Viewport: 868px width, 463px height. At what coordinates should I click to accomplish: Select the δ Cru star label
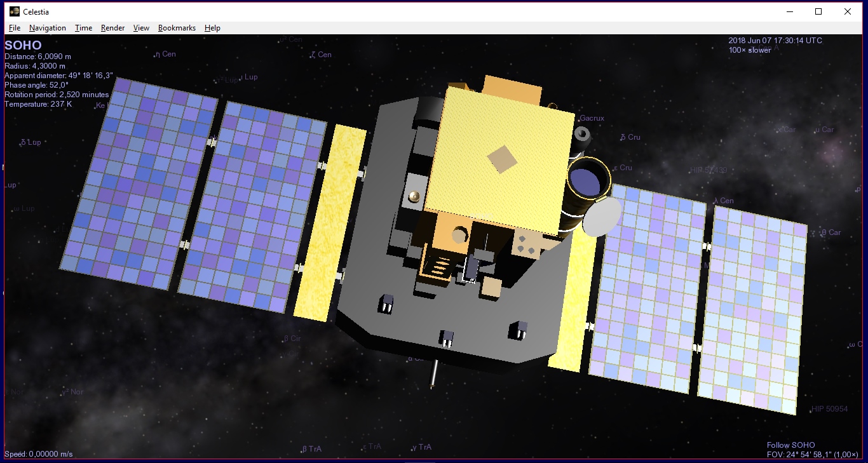[x=630, y=137]
